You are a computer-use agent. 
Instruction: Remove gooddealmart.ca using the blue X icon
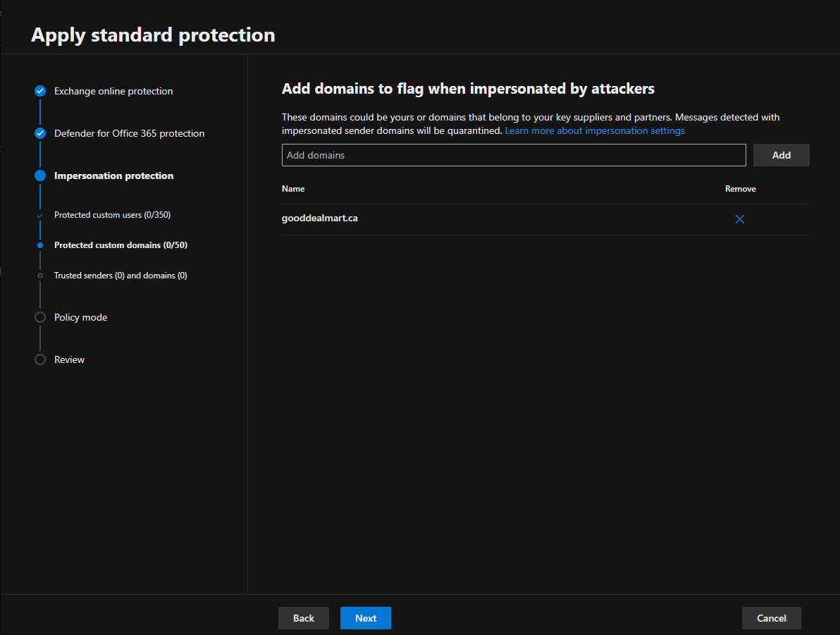[739, 219]
